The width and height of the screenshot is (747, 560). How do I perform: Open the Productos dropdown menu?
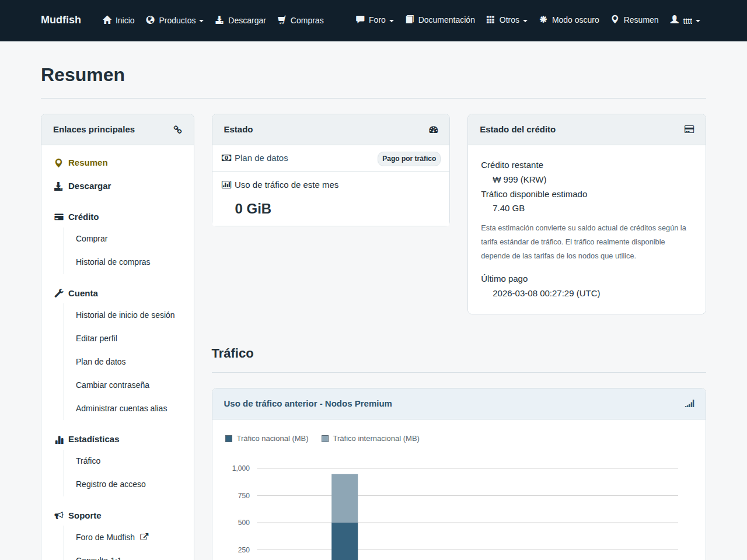(175, 20)
